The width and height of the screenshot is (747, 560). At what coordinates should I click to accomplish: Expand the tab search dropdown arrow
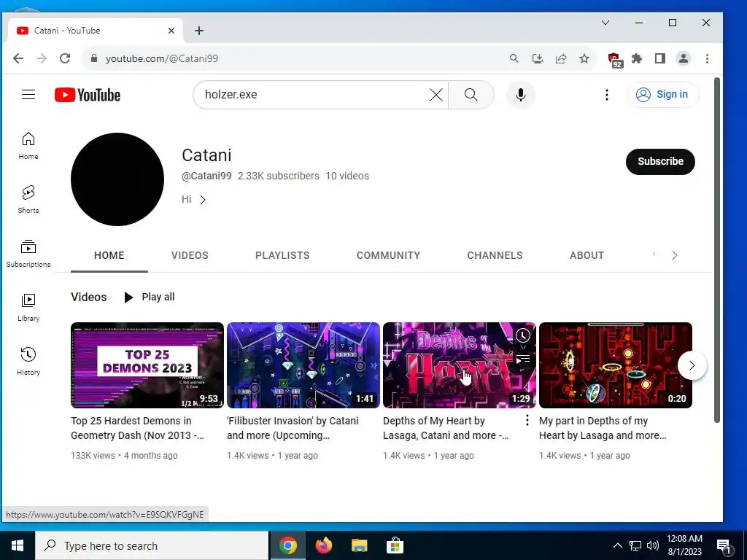[x=605, y=23]
